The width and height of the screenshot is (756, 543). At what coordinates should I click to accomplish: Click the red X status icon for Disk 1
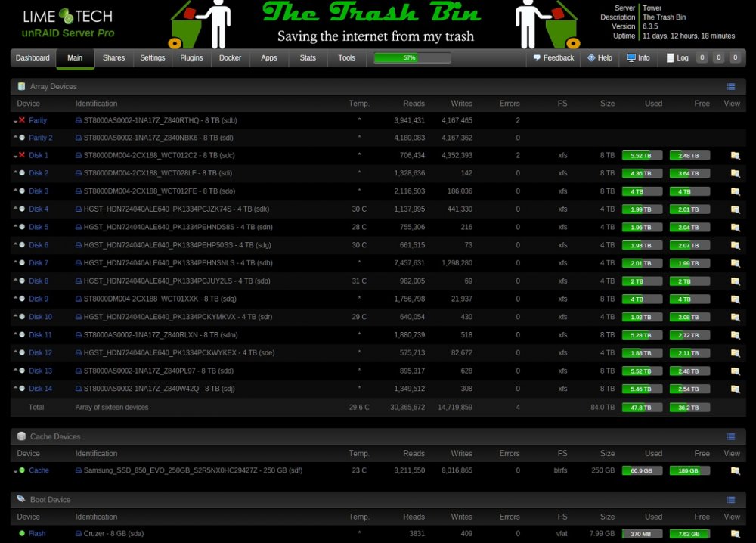point(22,155)
